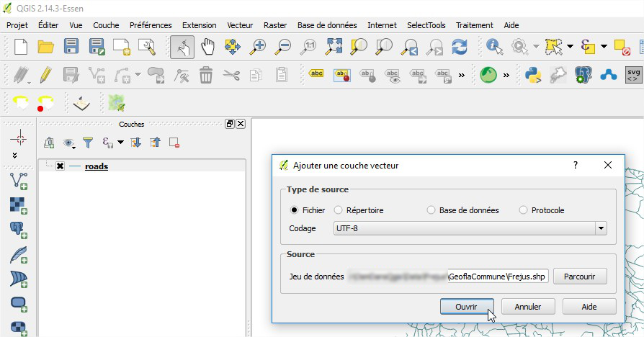Remove layer icon in Couches panel
The width and height of the screenshot is (644, 337).
(174, 143)
